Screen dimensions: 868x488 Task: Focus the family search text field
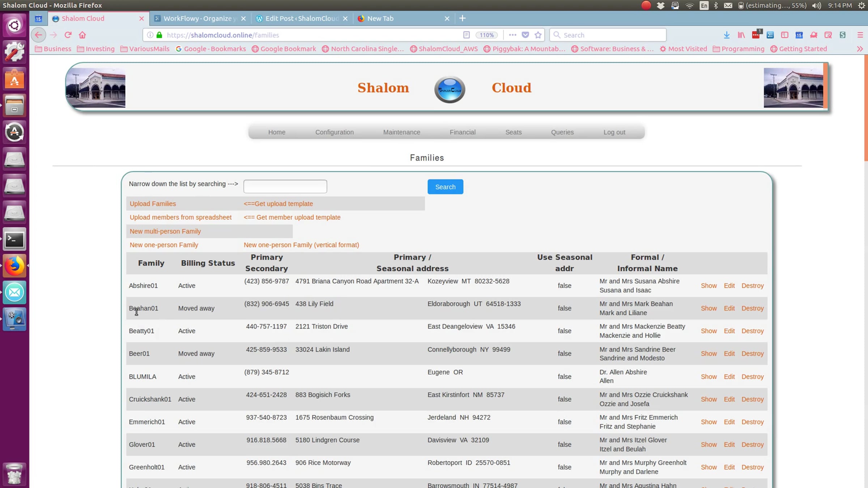(285, 187)
